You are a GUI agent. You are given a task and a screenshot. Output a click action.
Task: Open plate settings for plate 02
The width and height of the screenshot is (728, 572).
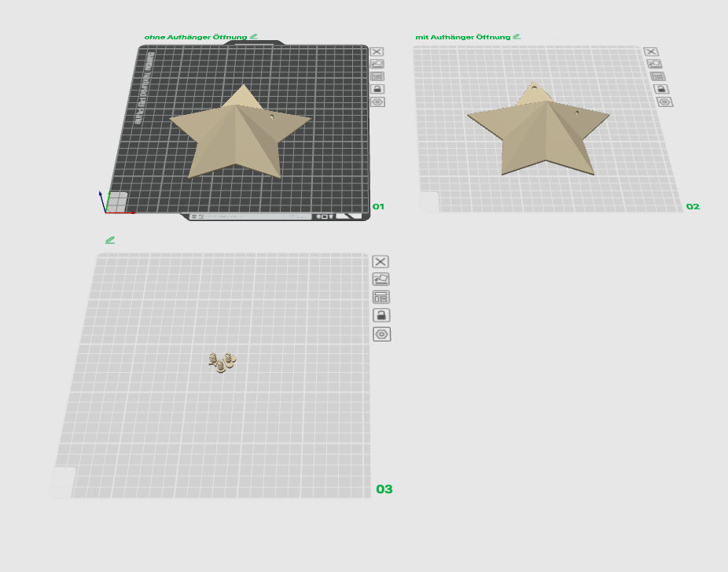point(665,101)
